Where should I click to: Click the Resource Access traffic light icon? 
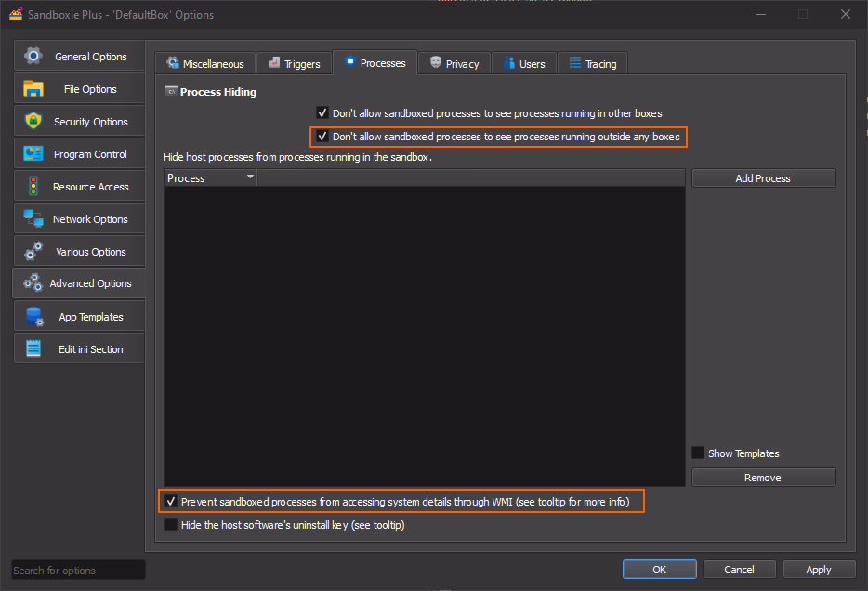coord(33,187)
